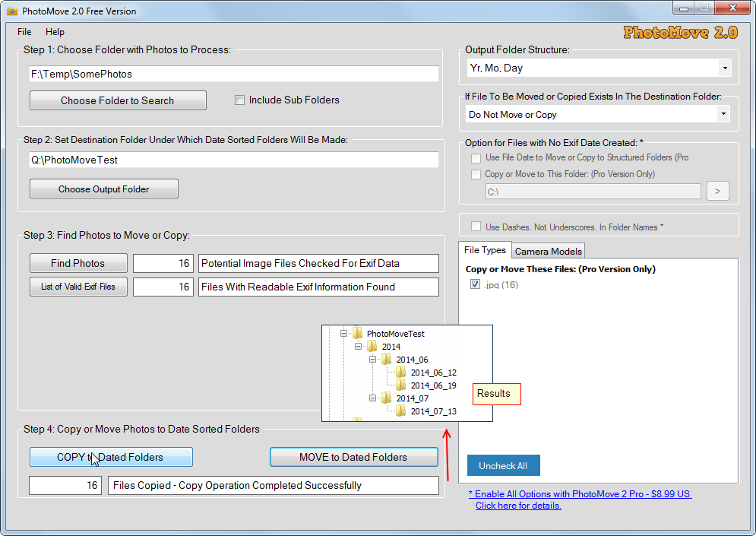
Task: Click the PhotoMove app icon in title bar
Action: [x=12, y=11]
